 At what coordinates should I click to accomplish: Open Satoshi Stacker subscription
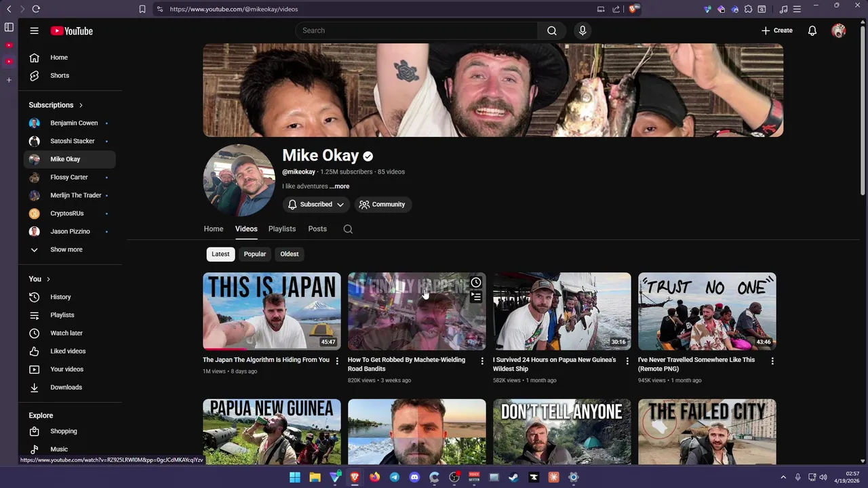(70, 141)
